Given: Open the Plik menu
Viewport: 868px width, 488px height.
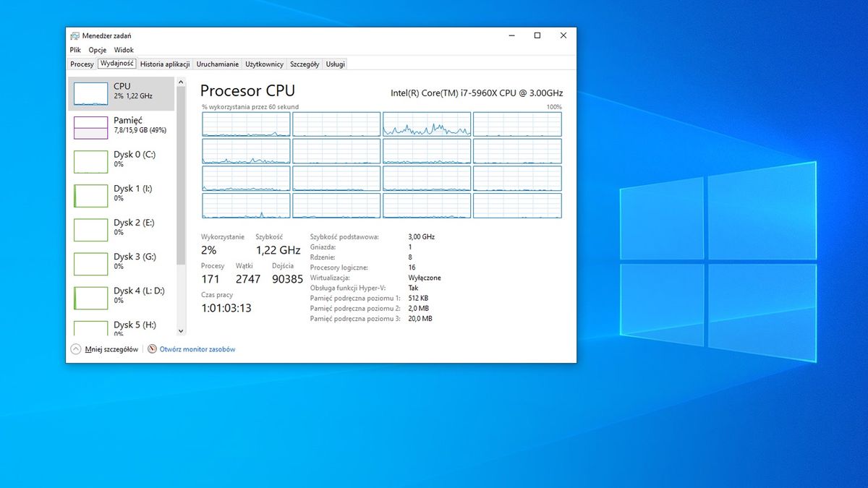Looking at the screenshot, I should coord(75,50).
